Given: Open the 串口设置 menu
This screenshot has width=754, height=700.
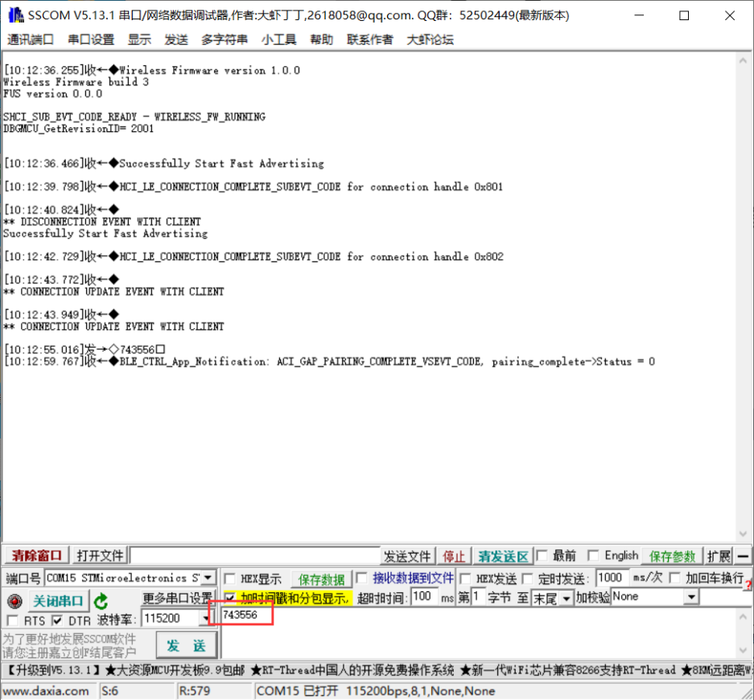Looking at the screenshot, I should click(91, 39).
